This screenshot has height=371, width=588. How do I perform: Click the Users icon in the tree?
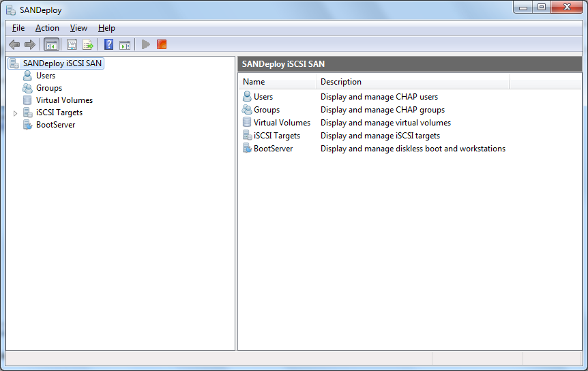(x=27, y=76)
